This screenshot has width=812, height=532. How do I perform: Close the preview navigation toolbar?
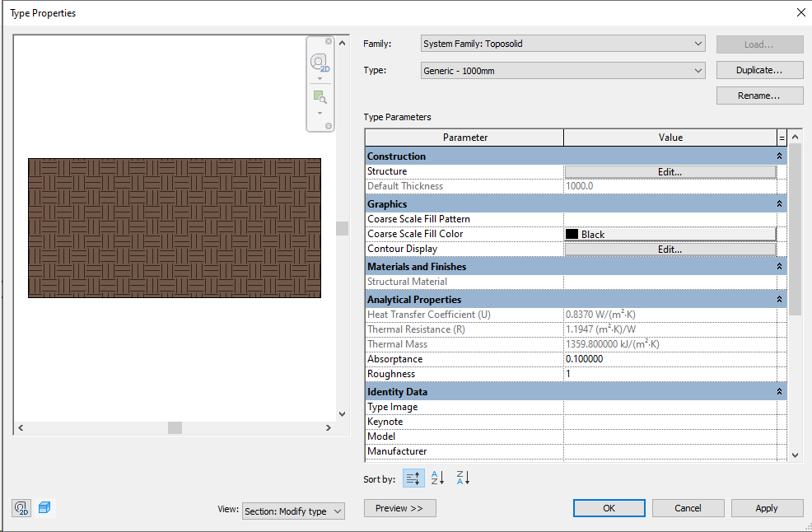[328, 40]
